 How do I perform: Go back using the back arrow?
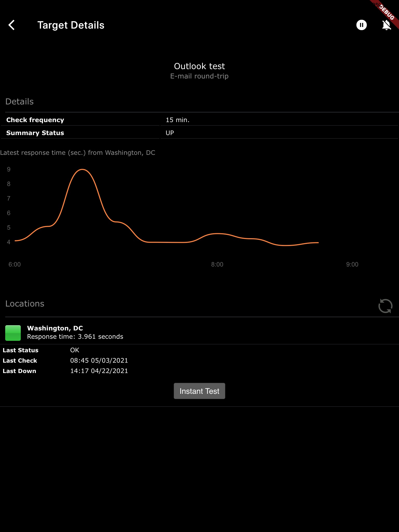click(x=12, y=25)
